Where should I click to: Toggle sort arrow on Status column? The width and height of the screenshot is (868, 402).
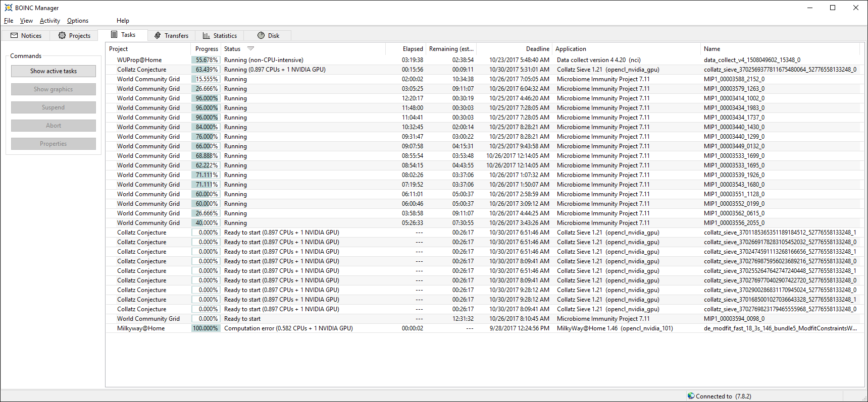250,48
